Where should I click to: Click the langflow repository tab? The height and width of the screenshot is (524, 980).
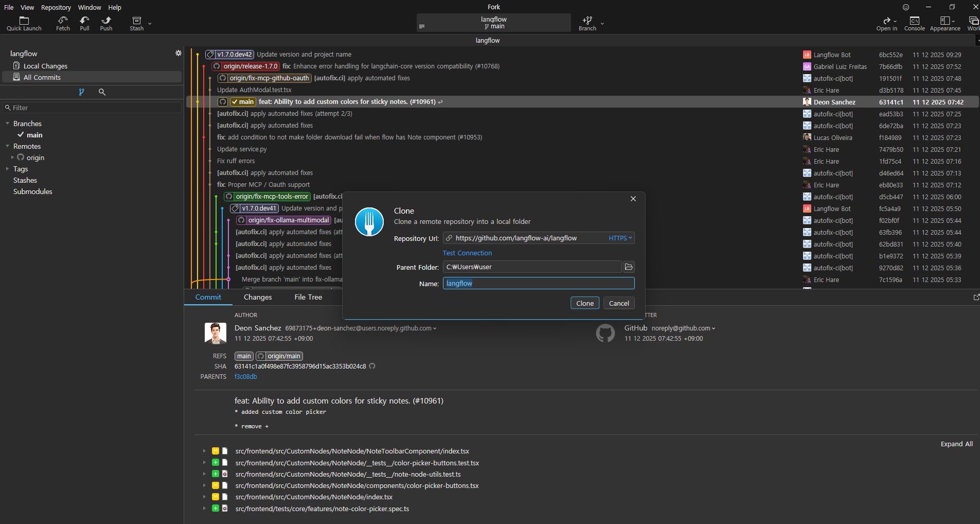coord(487,40)
